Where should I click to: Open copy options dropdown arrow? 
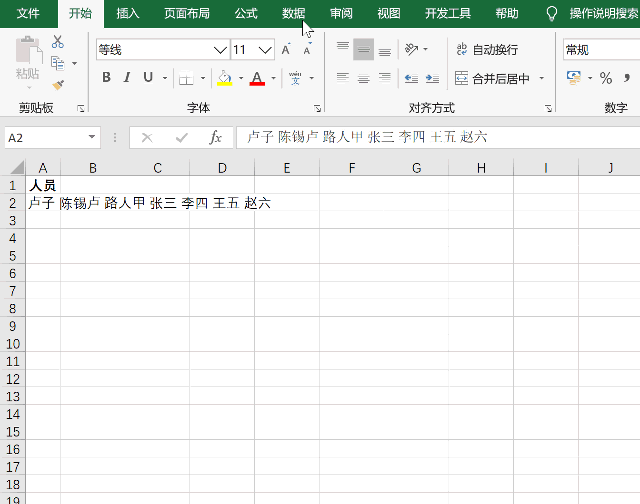pos(74,63)
